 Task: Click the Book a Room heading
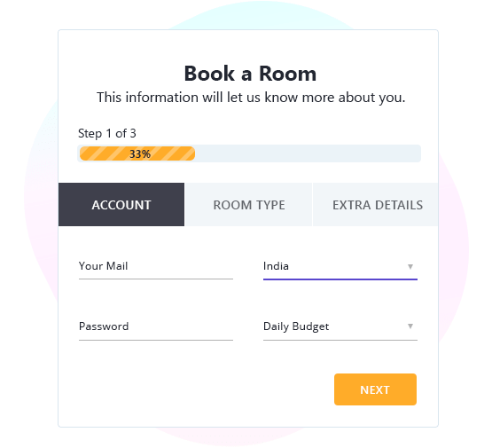250,74
